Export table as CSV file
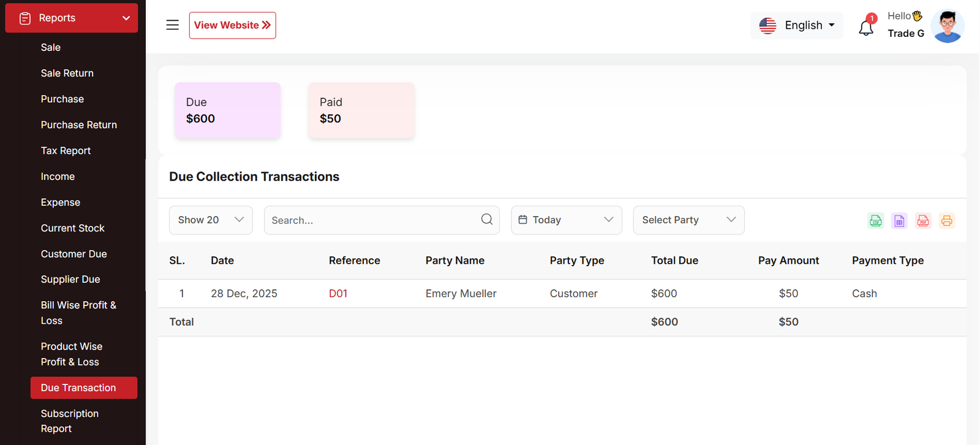Image resolution: width=980 pixels, height=445 pixels. tap(875, 221)
